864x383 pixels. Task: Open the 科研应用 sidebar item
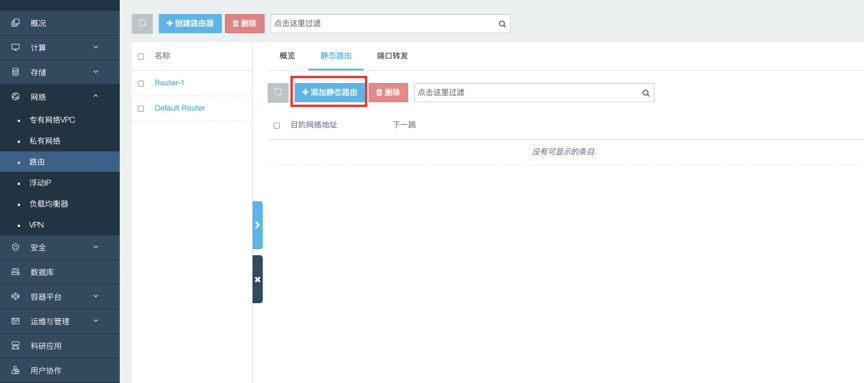tap(60, 346)
